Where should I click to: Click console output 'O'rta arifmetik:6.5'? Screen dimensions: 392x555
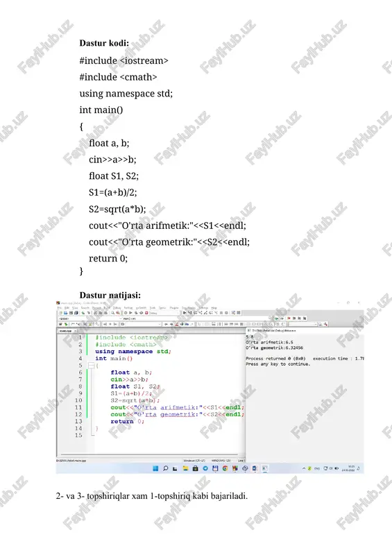tap(269, 342)
